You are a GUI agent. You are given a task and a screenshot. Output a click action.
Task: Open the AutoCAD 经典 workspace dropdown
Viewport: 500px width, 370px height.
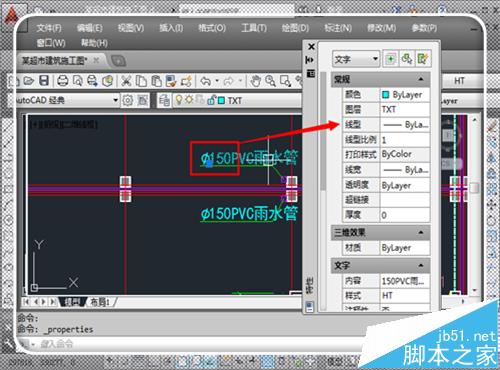click(x=115, y=100)
